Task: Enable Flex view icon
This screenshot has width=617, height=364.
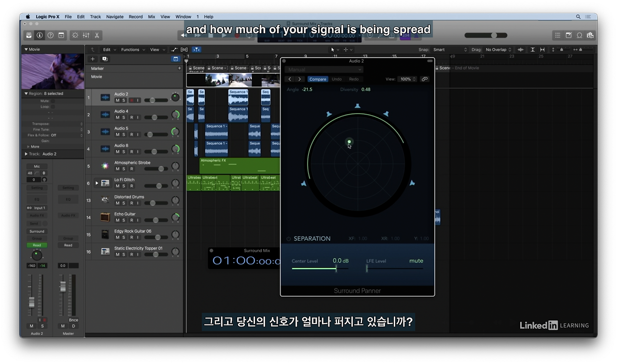Action: click(x=184, y=50)
